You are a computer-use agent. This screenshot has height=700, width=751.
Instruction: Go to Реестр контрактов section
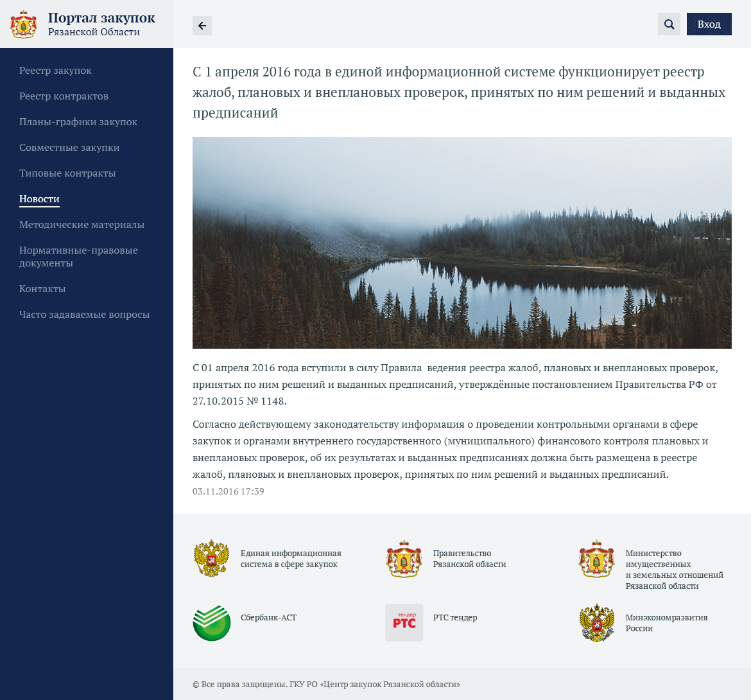point(64,96)
